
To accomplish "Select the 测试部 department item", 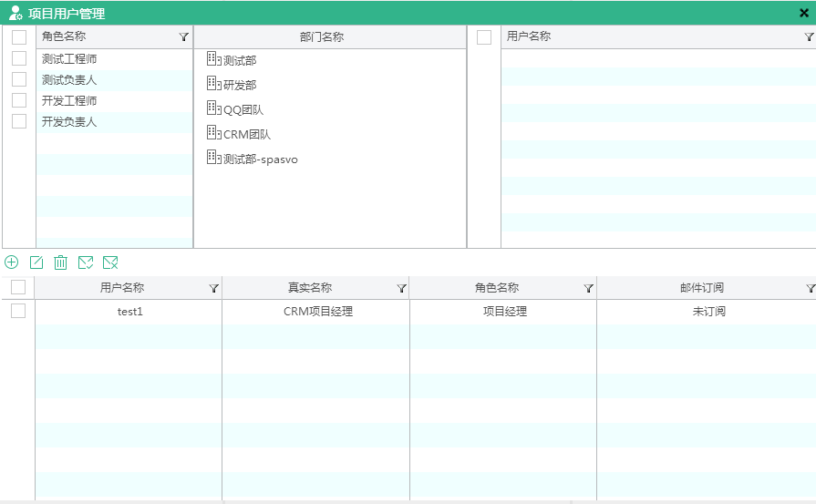I will click(240, 60).
